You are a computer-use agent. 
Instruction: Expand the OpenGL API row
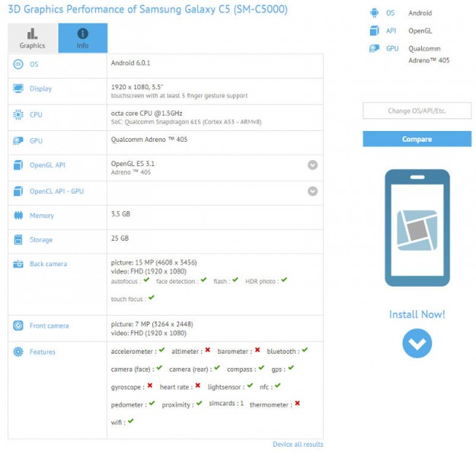point(312,165)
